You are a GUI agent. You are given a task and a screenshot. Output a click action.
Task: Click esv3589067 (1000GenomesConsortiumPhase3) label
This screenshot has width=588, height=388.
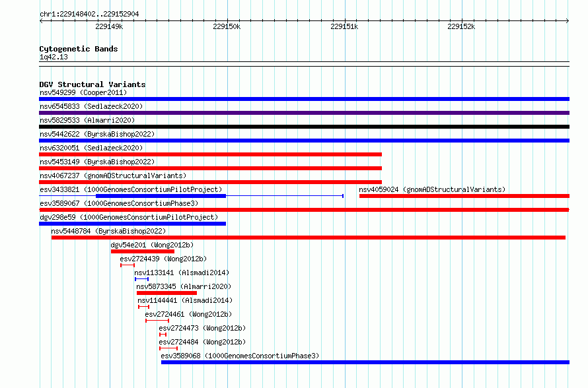pyautogui.click(x=119, y=203)
